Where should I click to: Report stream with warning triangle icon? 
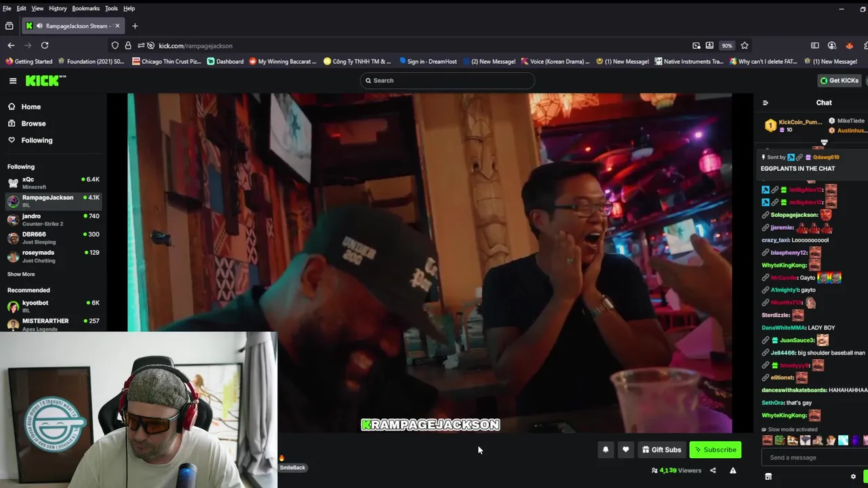[733, 470]
